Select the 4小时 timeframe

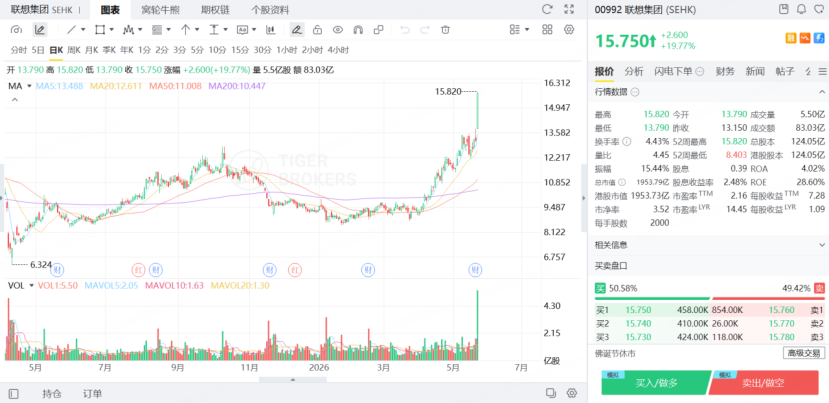(338, 50)
